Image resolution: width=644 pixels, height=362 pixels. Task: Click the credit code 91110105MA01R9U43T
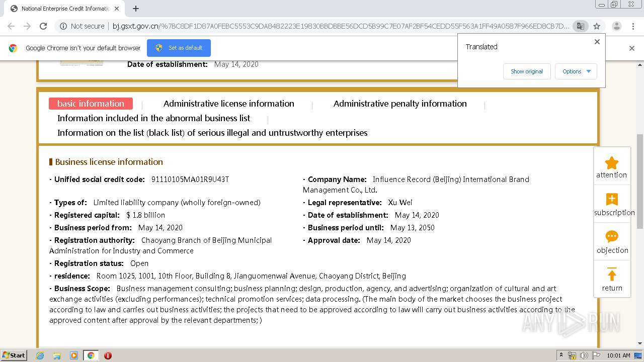190,179
